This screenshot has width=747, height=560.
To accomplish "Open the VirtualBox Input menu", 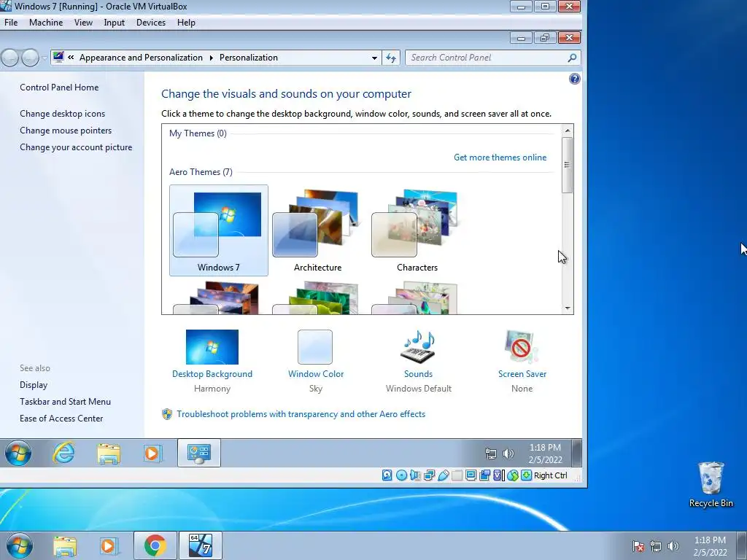I will [x=115, y=23].
